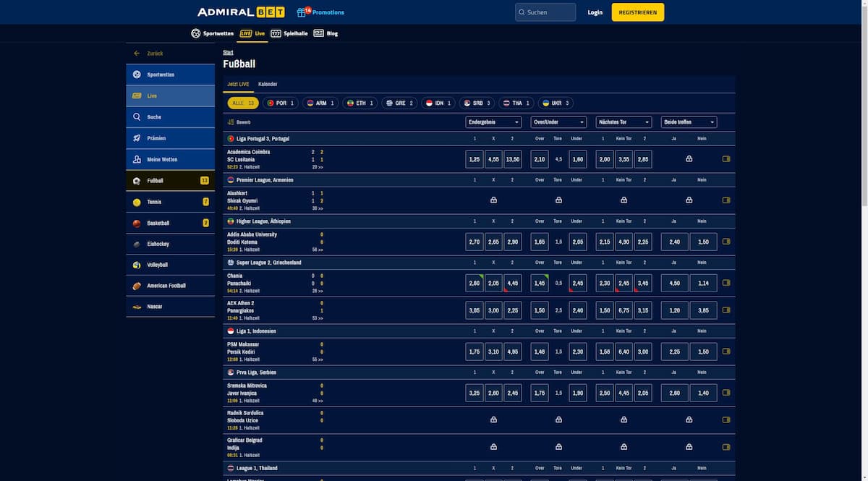Filter live matches by UKR
868x481 pixels.
tap(556, 103)
